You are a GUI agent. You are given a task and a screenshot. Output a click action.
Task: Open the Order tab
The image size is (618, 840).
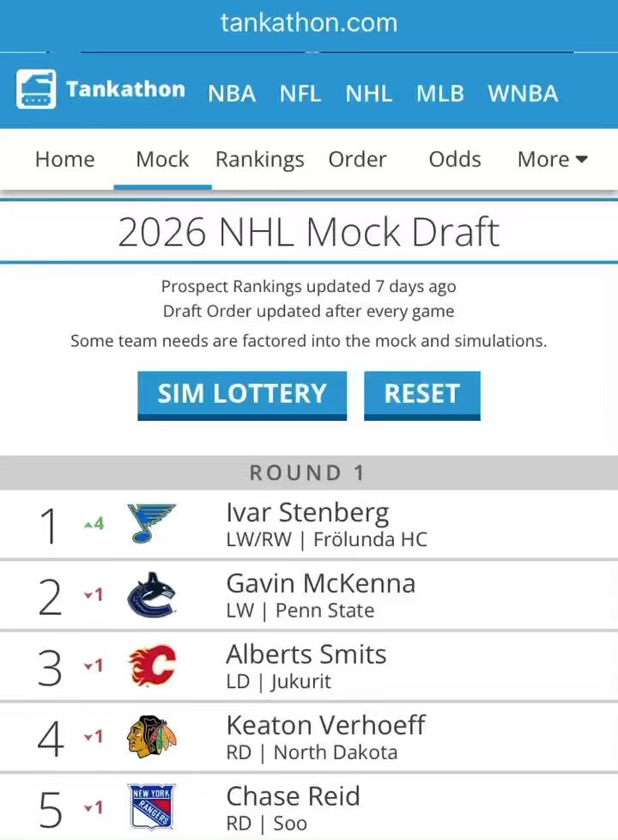[x=357, y=159]
